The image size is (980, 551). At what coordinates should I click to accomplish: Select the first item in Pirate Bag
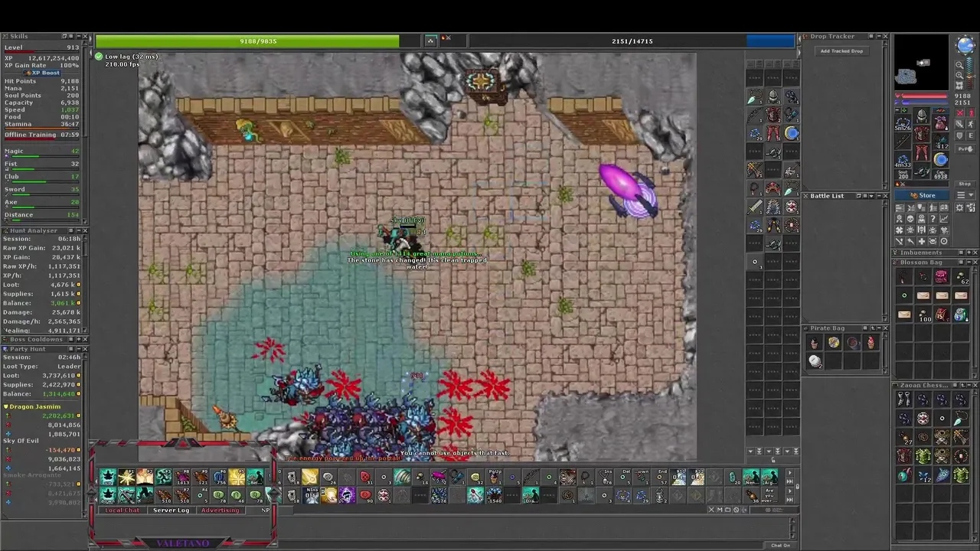click(815, 343)
